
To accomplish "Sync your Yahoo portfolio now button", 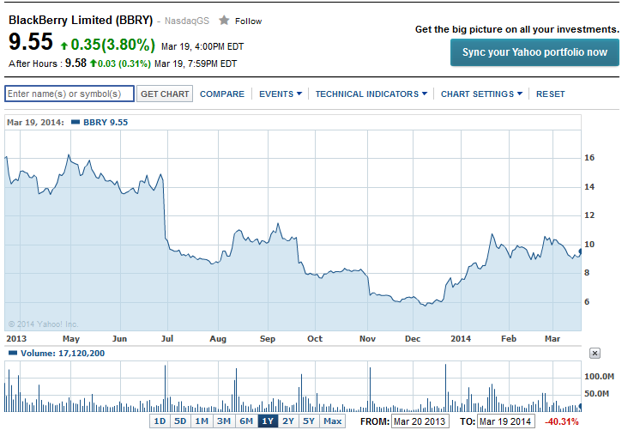I will click(x=535, y=52).
